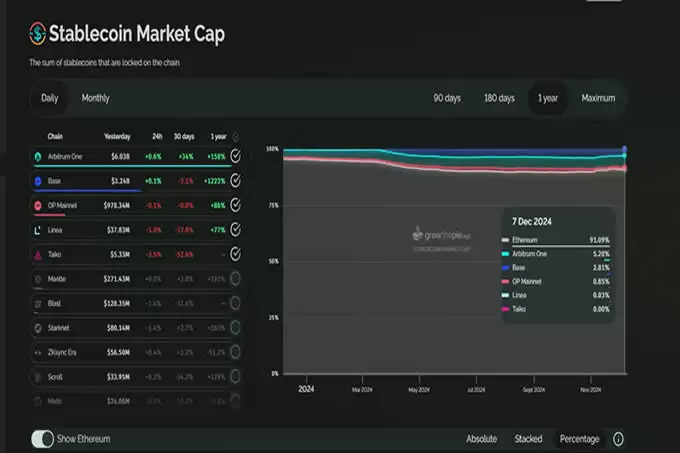Image resolution: width=680 pixels, height=453 pixels.
Task: Click the Linea chain icon
Action: [38, 230]
